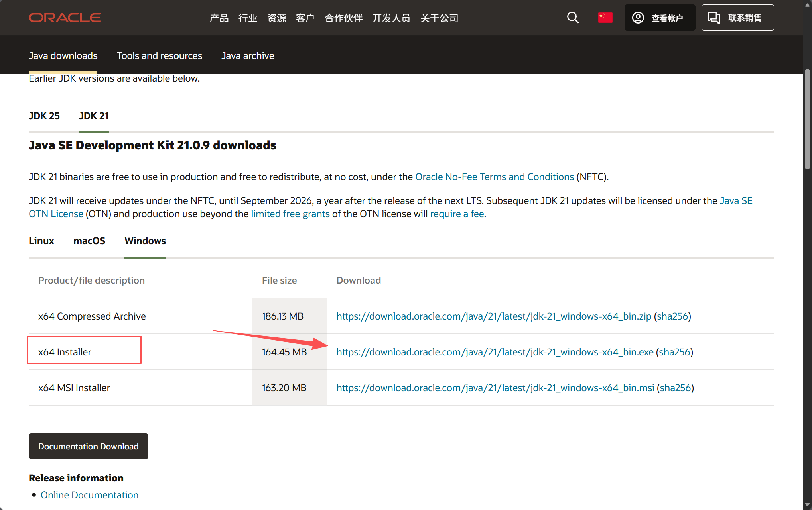812x510 pixels.
Task: View sha256 checksum for the zip archive
Action: [x=673, y=316]
